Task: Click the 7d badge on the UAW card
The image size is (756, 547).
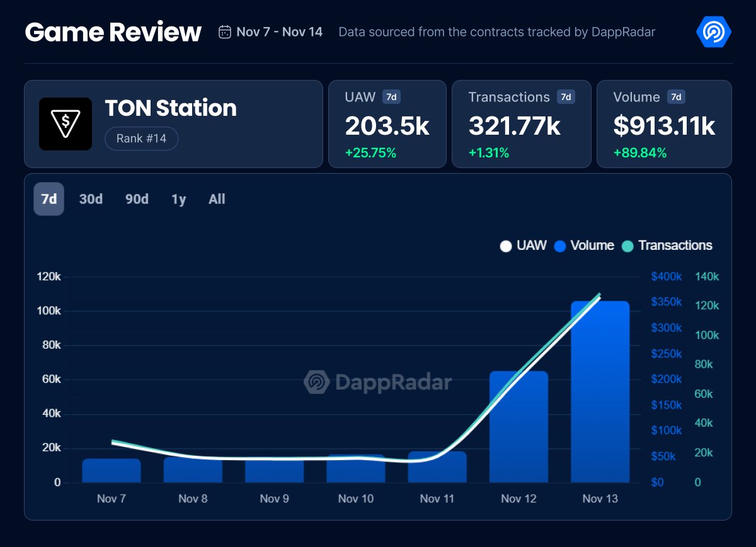Action: 391,97
